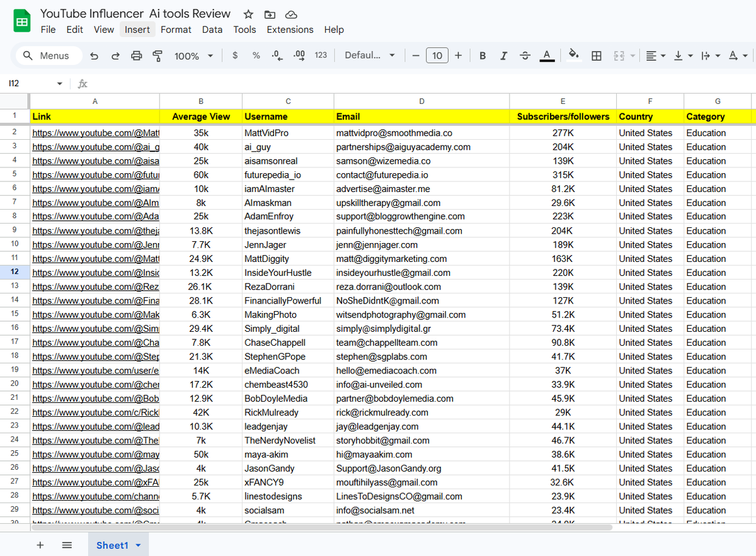Star this spreadsheet document

248,14
